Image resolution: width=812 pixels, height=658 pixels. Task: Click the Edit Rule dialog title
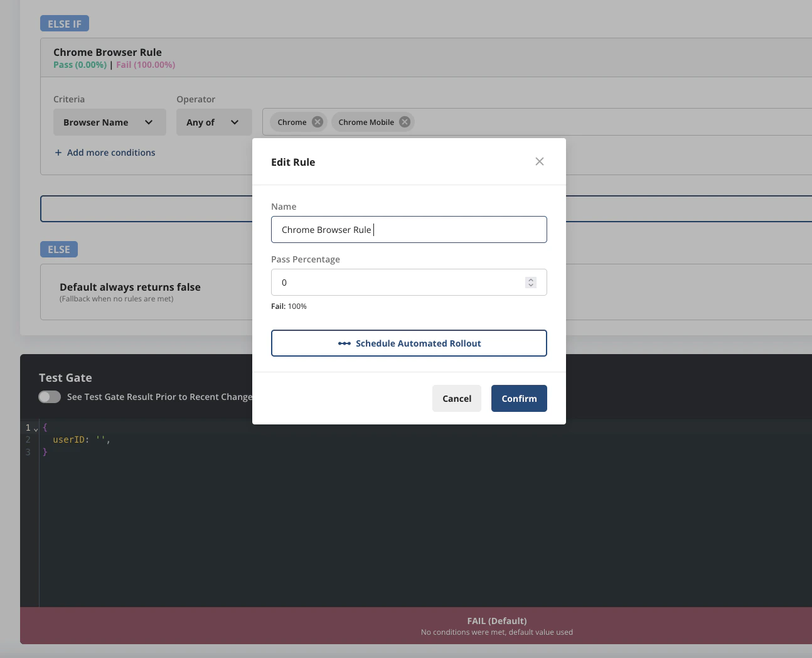click(x=293, y=162)
